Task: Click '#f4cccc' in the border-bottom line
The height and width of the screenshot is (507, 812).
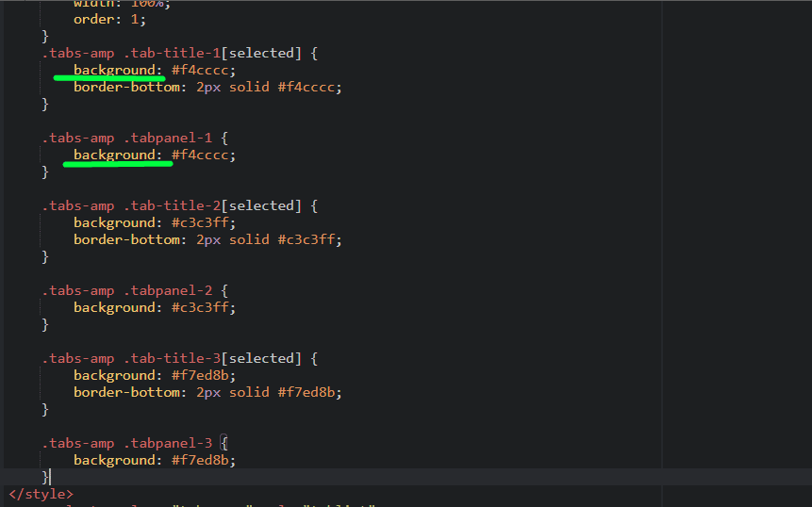Action: [307, 87]
